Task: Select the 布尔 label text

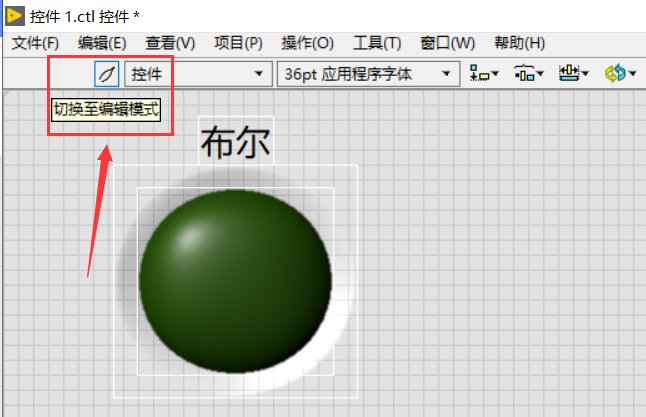Action: tap(236, 142)
